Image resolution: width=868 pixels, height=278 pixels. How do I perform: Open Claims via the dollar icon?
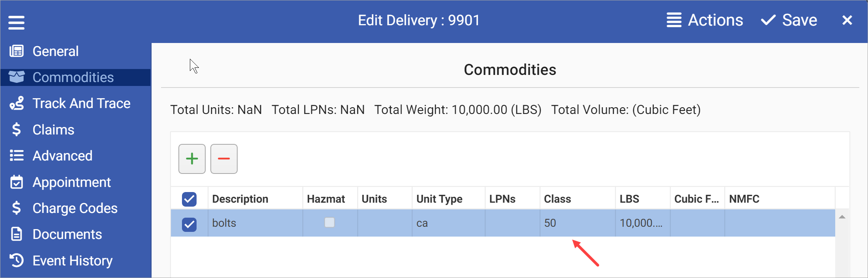[x=16, y=129]
